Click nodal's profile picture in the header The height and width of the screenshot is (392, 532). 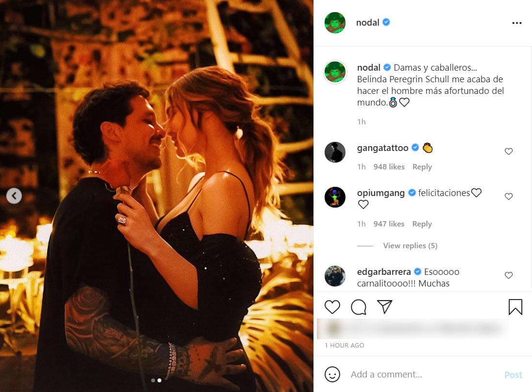point(335,22)
